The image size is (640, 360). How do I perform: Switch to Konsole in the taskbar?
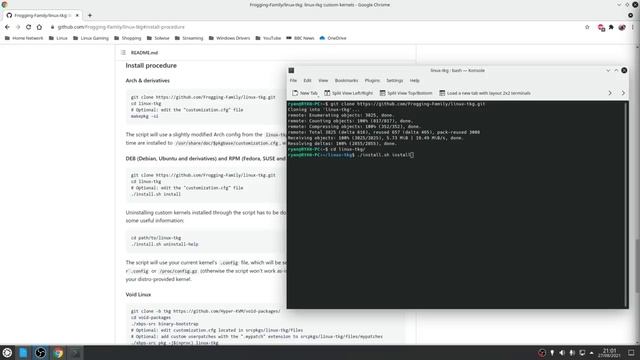[76, 353]
